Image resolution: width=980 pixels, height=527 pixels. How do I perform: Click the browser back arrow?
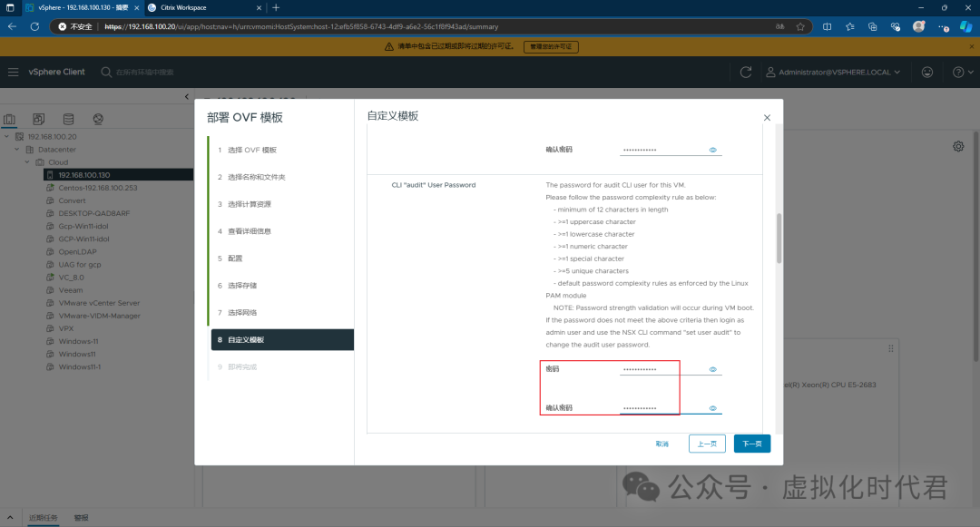point(12,26)
